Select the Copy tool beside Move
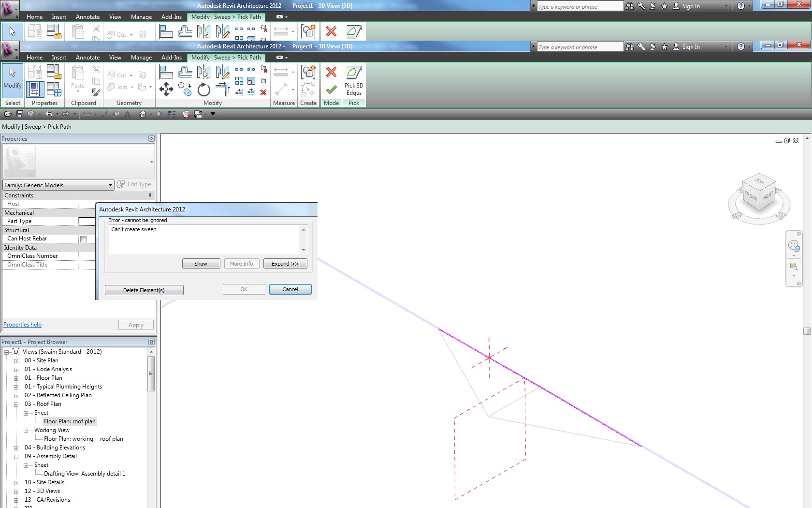Image resolution: width=812 pixels, height=508 pixels. (185, 89)
